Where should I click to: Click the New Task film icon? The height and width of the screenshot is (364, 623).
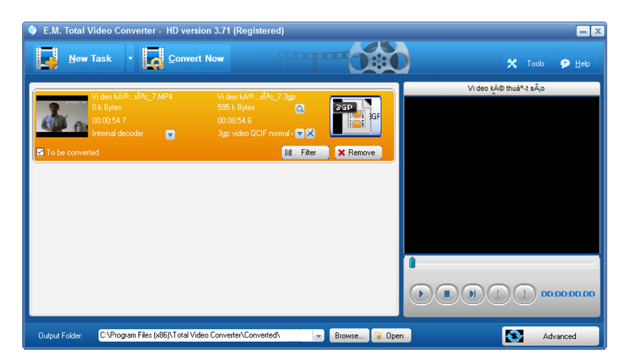coord(47,59)
